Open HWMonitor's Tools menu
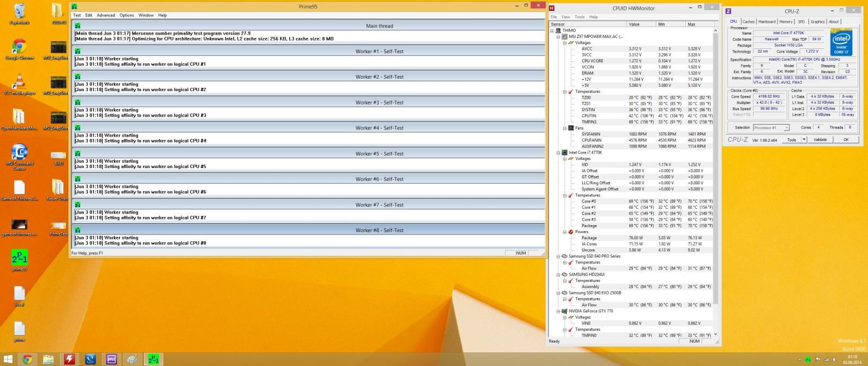This screenshot has height=366, width=868. tap(579, 17)
